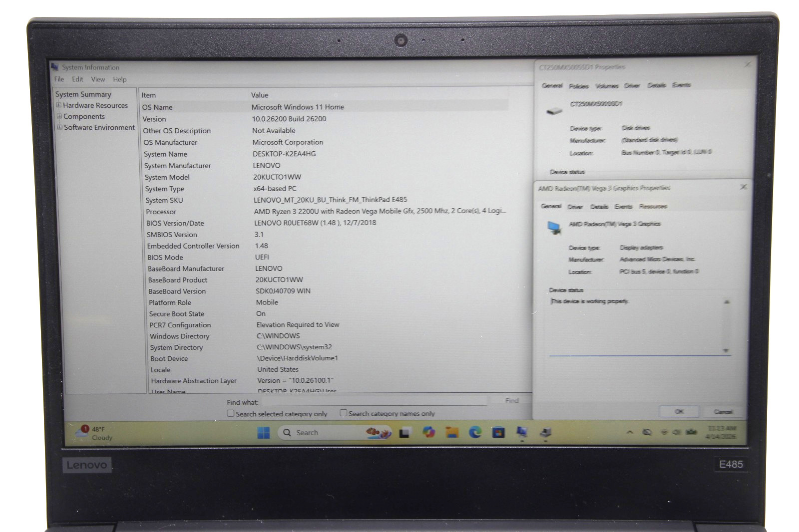Click the search highlight image in the taskbar Search box

pos(378,432)
